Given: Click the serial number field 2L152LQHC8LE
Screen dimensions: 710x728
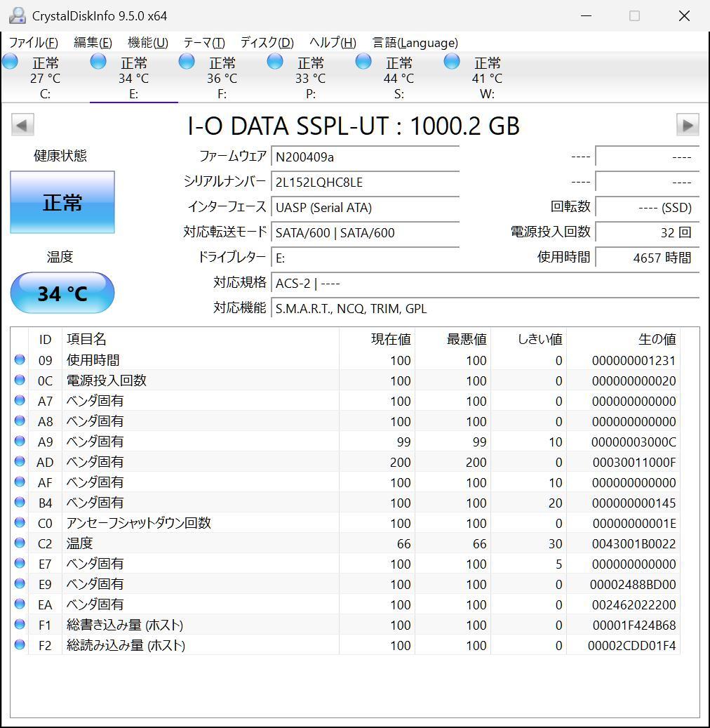Looking at the screenshot, I should point(366,182).
